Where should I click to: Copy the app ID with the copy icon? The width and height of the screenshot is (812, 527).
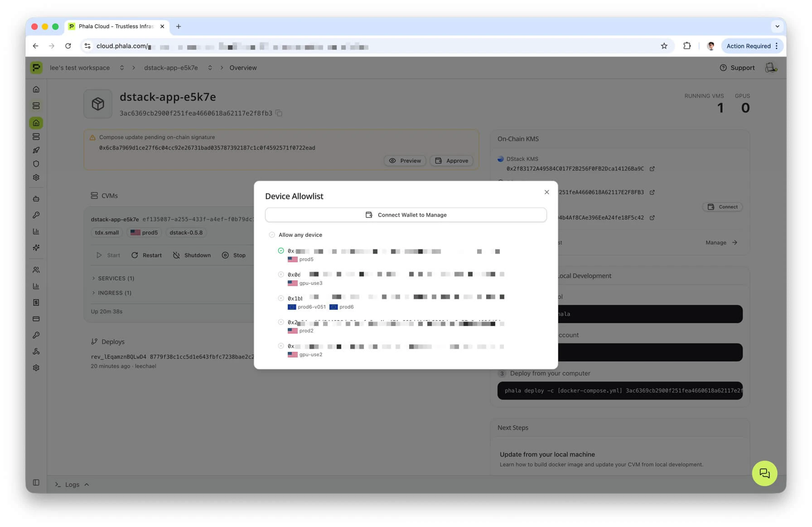click(x=279, y=113)
